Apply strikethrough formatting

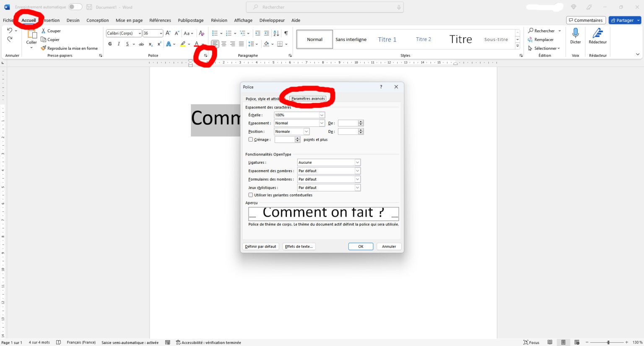tap(142, 44)
